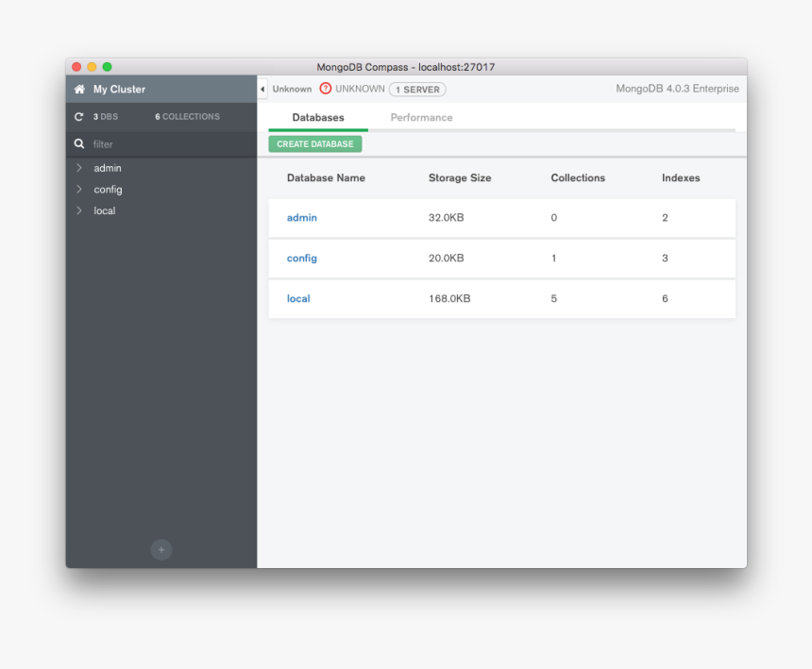Screen dimensions: 812x669
Task: Open the config database link
Action: (x=302, y=259)
